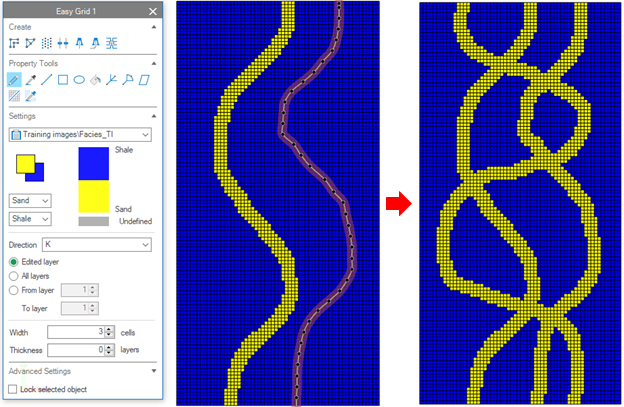The width and height of the screenshot is (624, 407).
Task: Open the Training images\Facies_TI dropdown
Action: click(x=80, y=133)
